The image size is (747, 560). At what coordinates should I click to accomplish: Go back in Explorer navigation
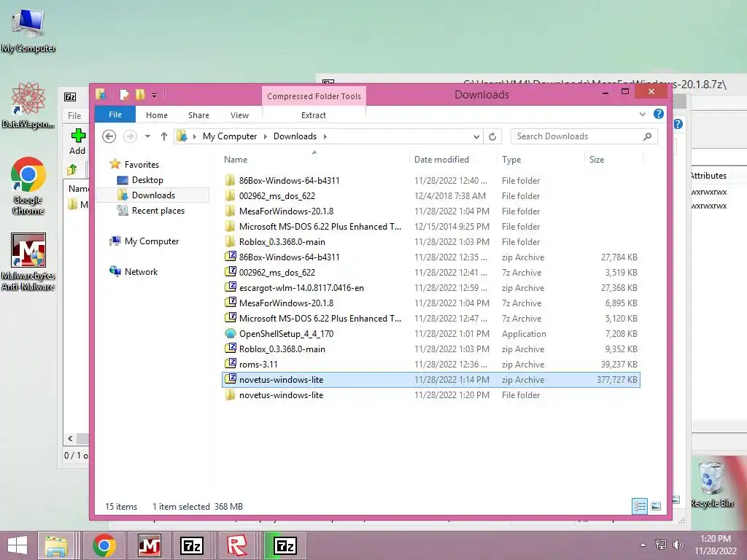[109, 136]
